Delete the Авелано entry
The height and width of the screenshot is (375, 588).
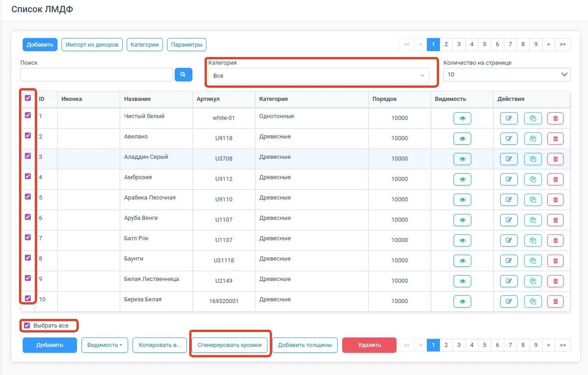[555, 138]
